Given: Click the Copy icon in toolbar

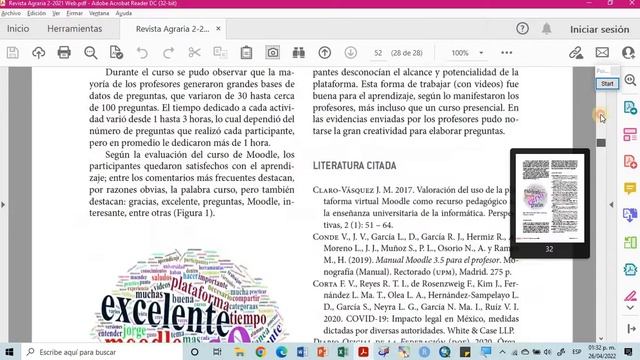Looking at the screenshot, I should [220, 53].
